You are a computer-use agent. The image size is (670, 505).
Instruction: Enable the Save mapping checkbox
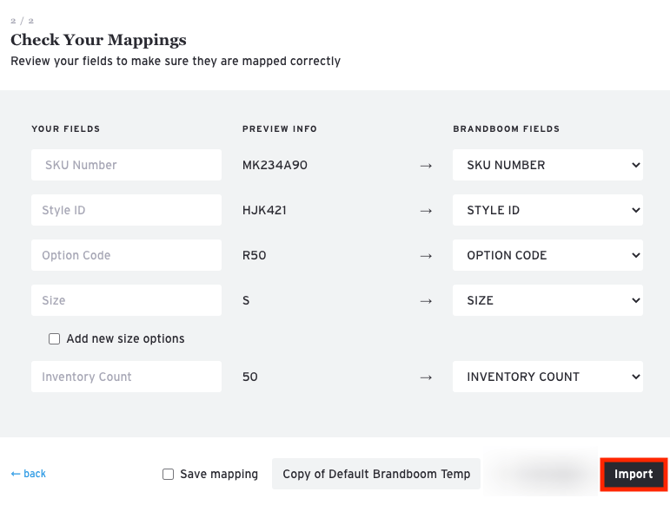tap(168, 474)
